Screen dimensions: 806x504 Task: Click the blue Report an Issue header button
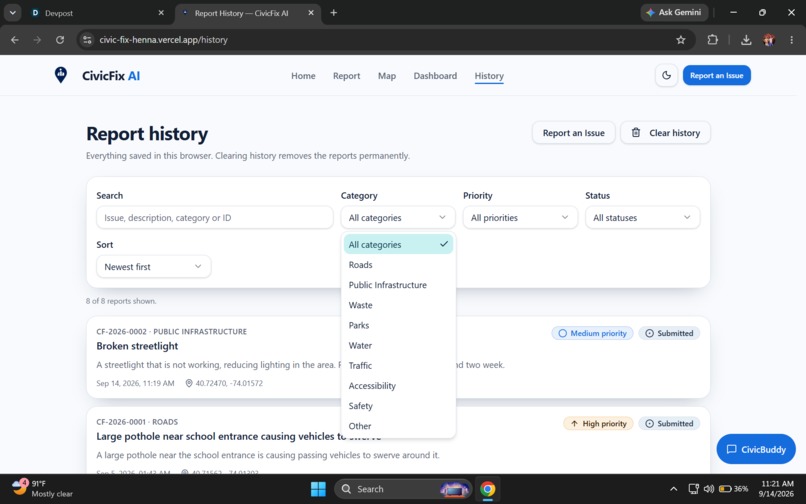[x=717, y=75]
